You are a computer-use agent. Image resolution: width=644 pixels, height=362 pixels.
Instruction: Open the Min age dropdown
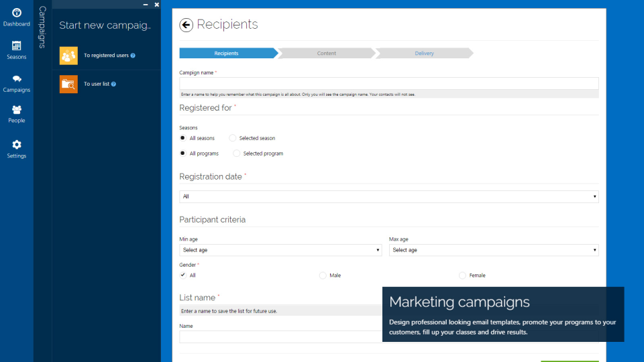pos(280,250)
